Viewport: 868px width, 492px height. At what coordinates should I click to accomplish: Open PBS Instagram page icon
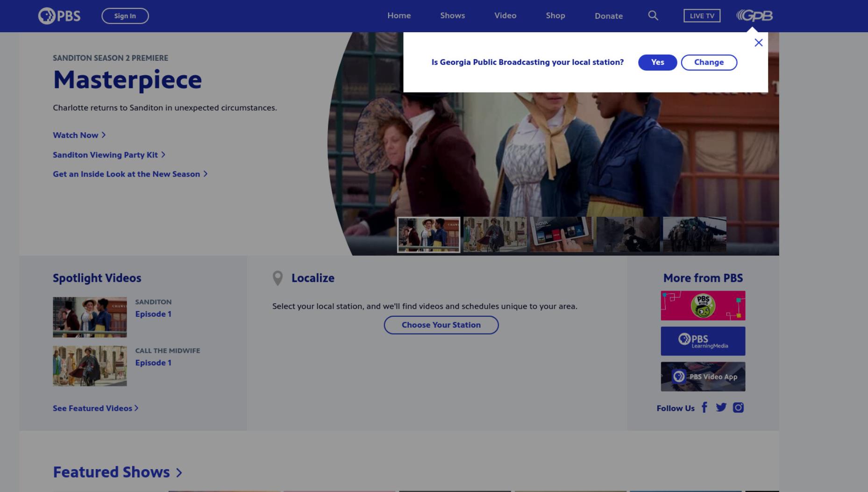[x=738, y=407]
